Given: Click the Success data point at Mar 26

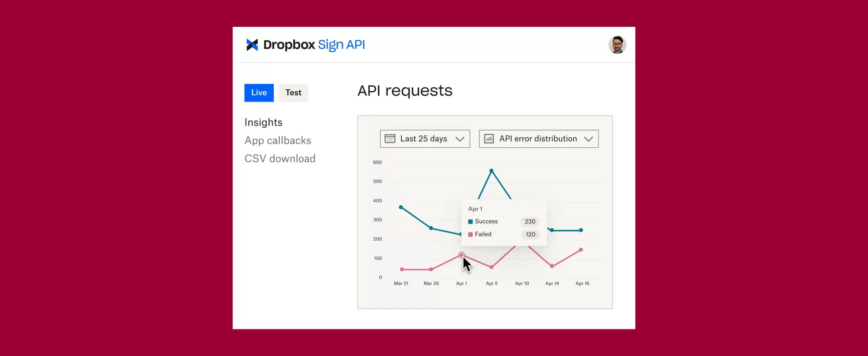Looking at the screenshot, I should [431, 228].
